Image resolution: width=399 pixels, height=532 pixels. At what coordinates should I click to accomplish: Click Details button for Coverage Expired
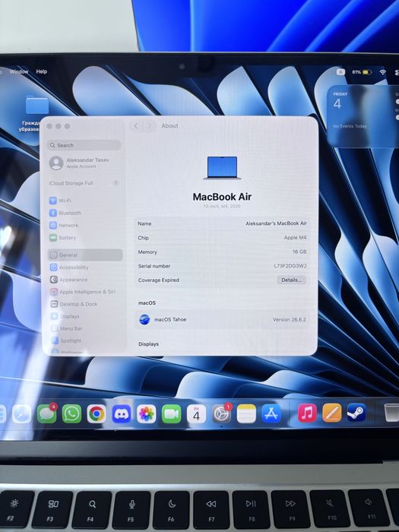tap(291, 280)
